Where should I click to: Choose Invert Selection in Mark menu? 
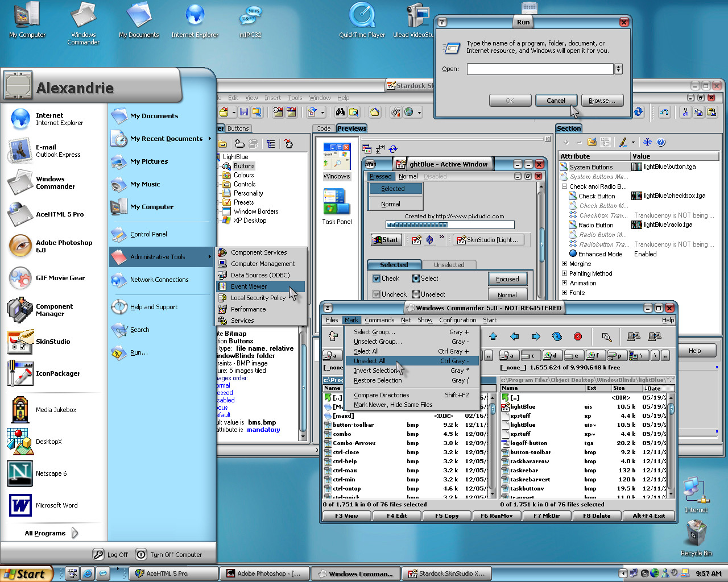pos(412,371)
